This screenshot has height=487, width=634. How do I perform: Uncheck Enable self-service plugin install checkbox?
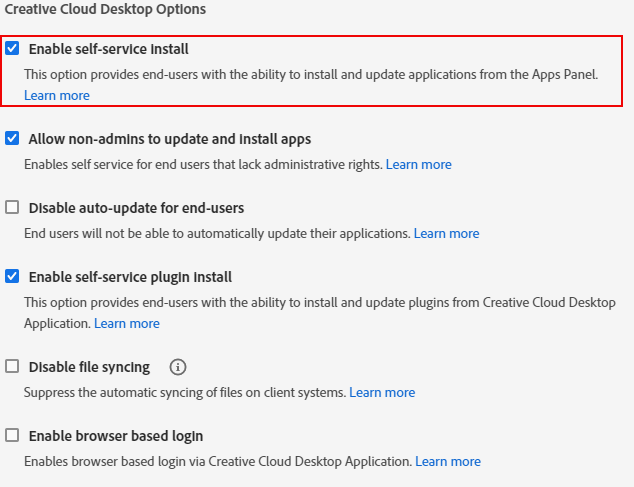[12, 277]
